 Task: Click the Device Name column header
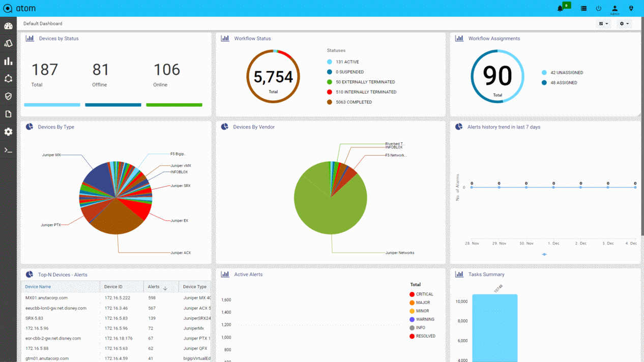pos(38,287)
